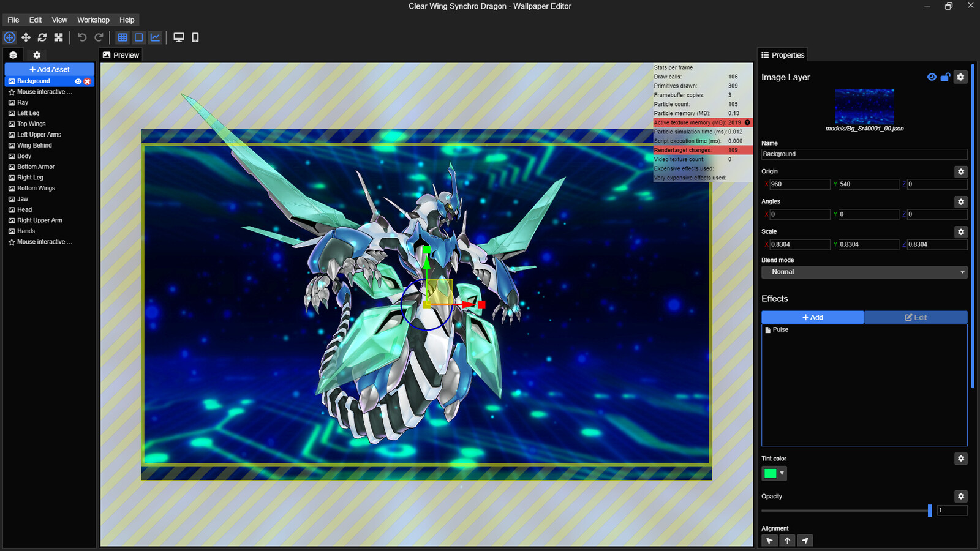Open the Workshop menu

tap(93, 20)
